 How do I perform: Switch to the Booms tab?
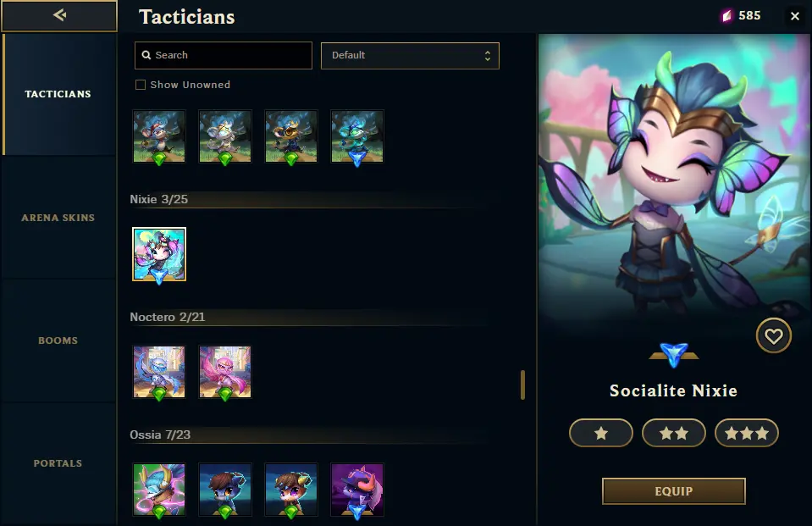pyautogui.click(x=58, y=341)
